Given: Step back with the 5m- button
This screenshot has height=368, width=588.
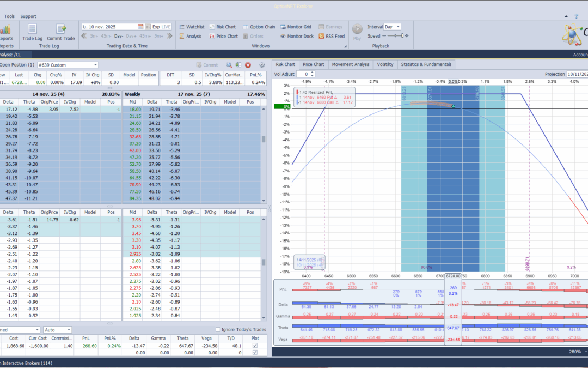Looking at the screenshot, I should point(94,36).
